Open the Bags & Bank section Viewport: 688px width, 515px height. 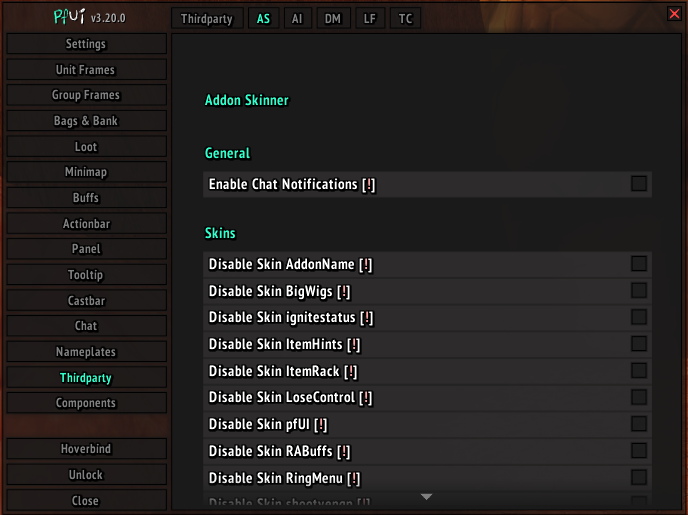point(86,121)
